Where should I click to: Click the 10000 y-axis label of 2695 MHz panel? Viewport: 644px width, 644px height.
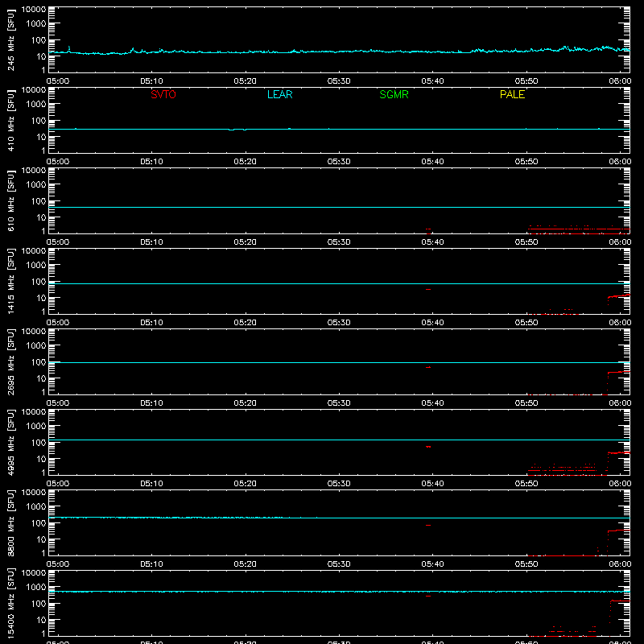pos(34,332)
